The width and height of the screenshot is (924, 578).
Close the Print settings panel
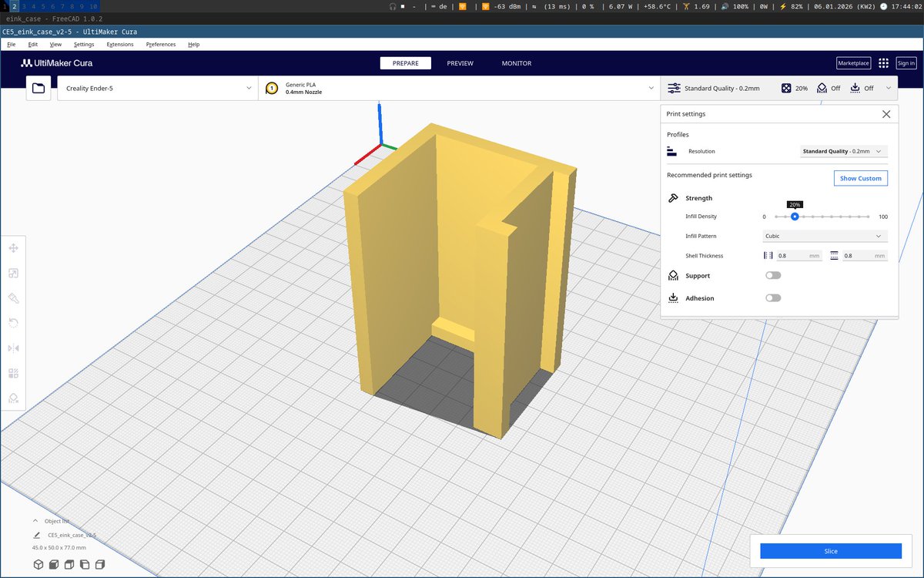(886, 114)
